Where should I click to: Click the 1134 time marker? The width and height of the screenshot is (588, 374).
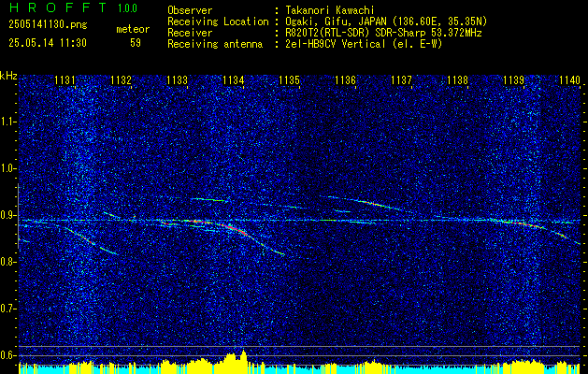click(x=234, y=80)
